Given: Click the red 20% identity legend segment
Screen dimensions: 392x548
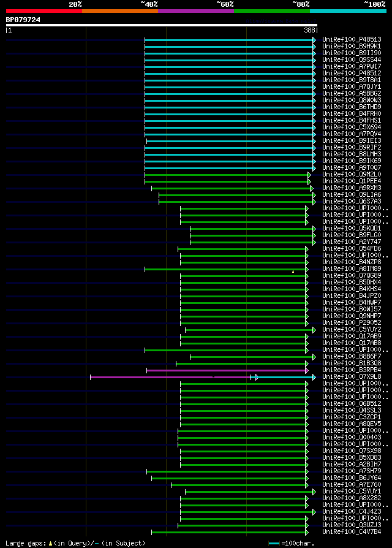Looking at the screenshot, I should pos(44,11).
